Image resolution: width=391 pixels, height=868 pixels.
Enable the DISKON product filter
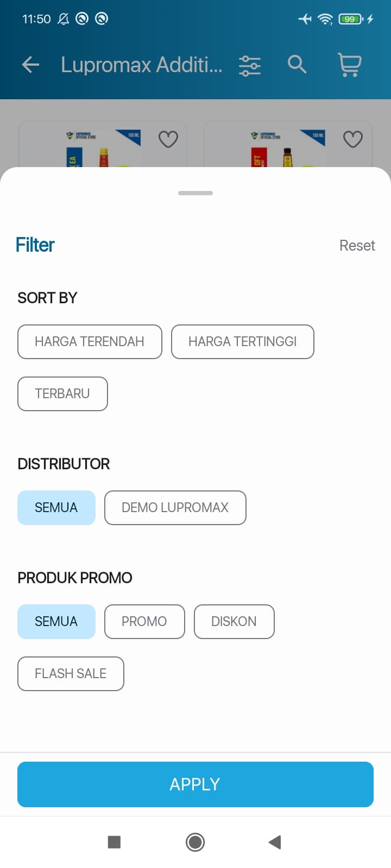pyautogui.click(x=234, y=622)
